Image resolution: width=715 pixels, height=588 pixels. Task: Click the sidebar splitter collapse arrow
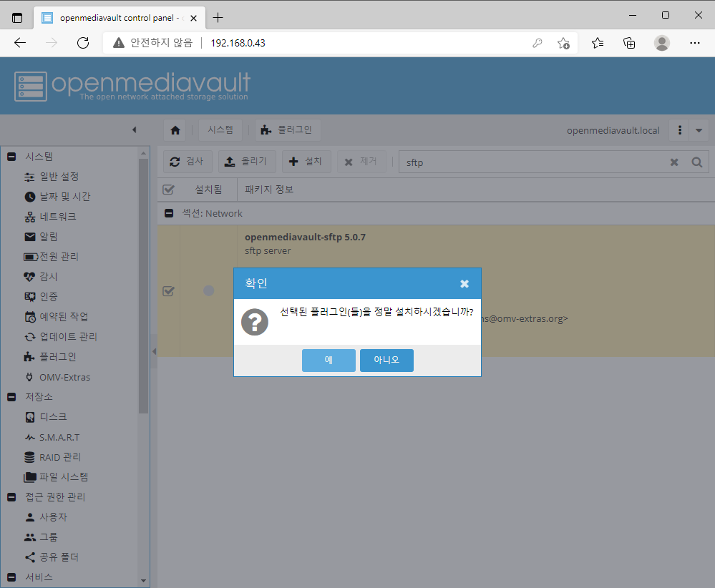pos(154,351)
